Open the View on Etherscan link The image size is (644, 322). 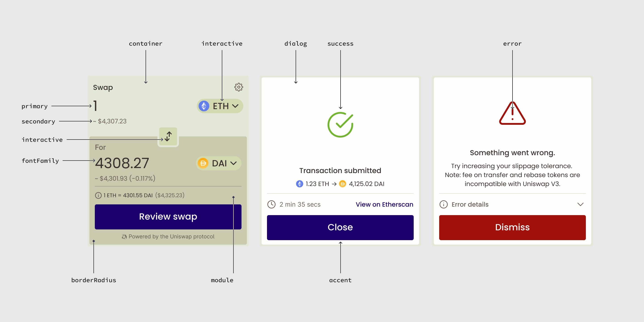tap(384, 204)
